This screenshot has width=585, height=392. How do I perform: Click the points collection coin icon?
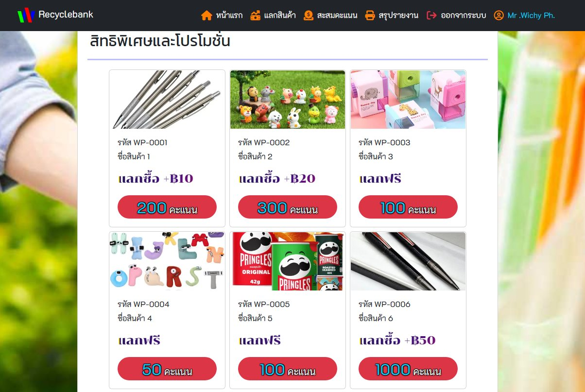308,16
